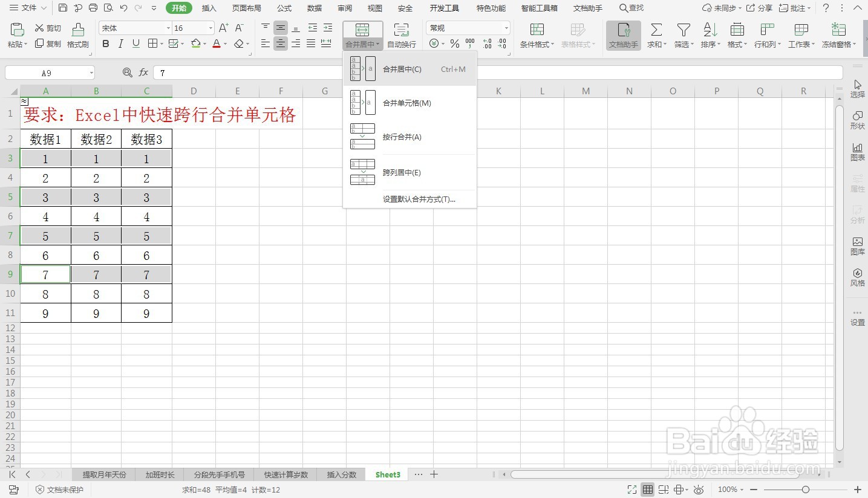Activate the Format Painter 格式刷

(x=78, y=36)
